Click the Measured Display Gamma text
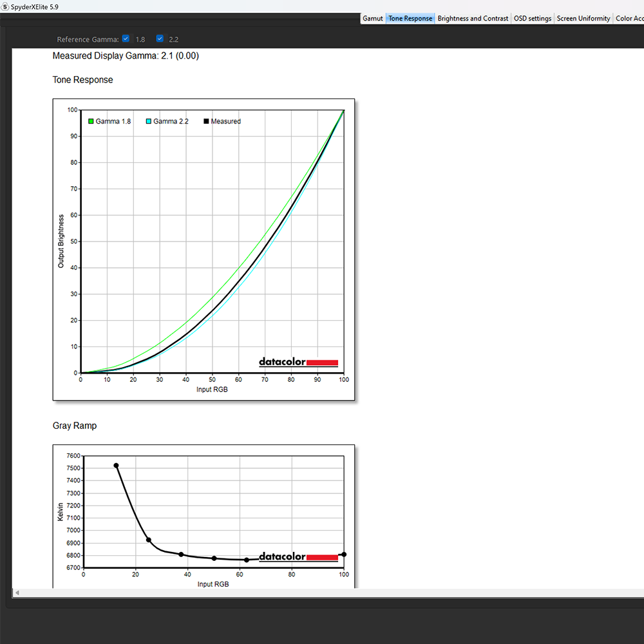644x644 pixels. coord(126,56)
